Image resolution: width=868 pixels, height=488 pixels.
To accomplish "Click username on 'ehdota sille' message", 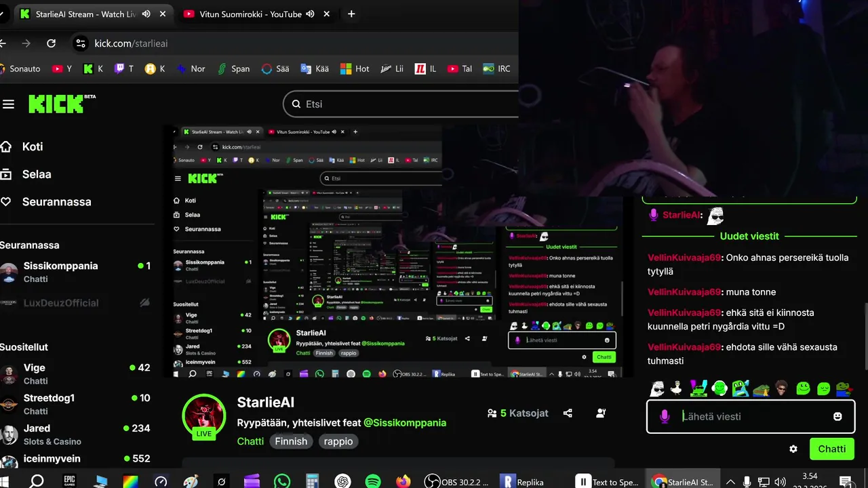I will 684,347.
